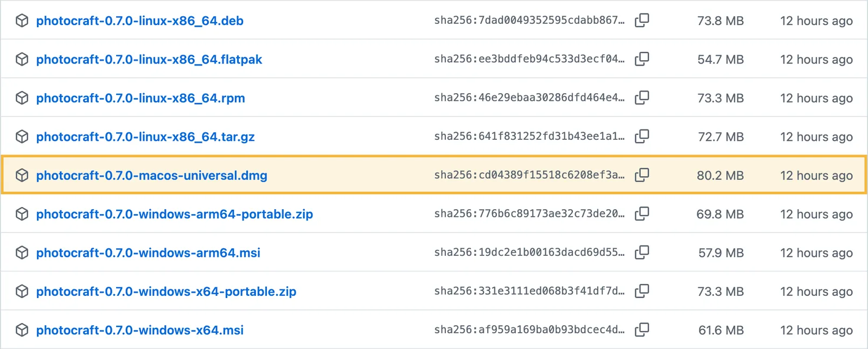Viewport: 868px width, 349px height.
Task: Click package icon beside linux-x86_64.flatpak
Action: click(22, 59)
